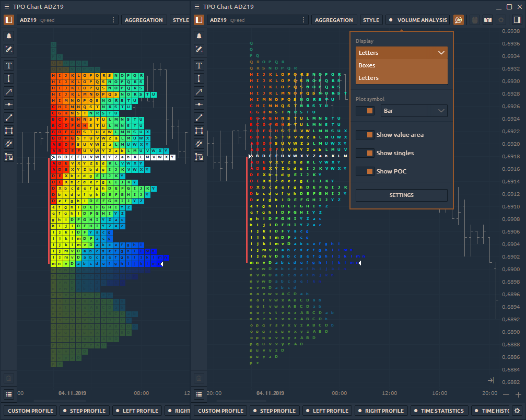526x420 pixels.
Task: Toggle TIME STATISTICS indicator
Action: [x=439, y=411]
